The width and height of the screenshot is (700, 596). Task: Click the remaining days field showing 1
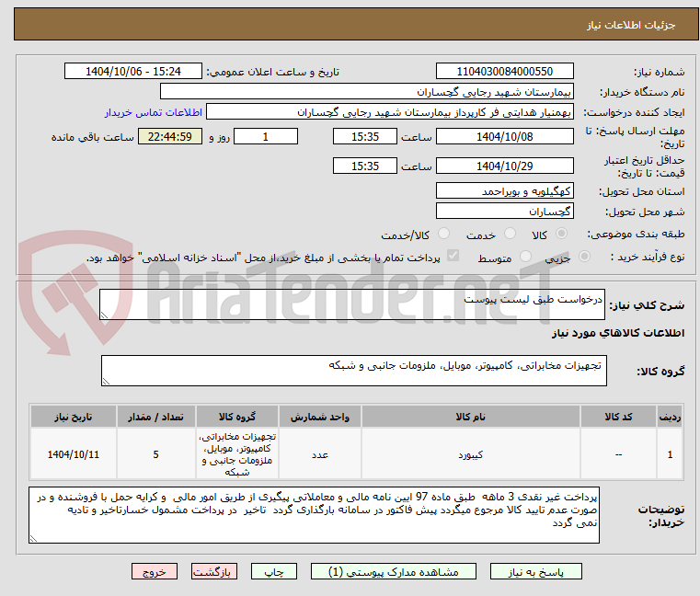[266, 136]
